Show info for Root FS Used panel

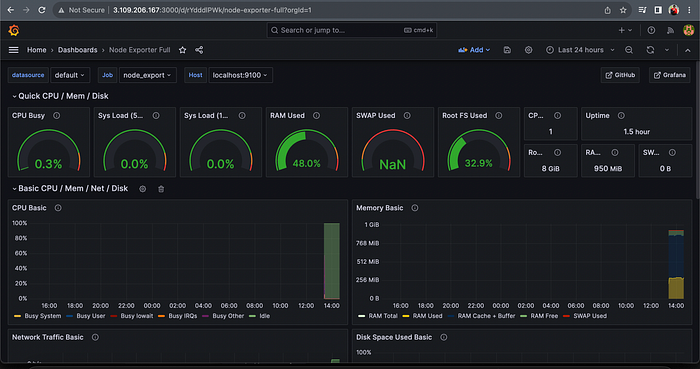499,116
